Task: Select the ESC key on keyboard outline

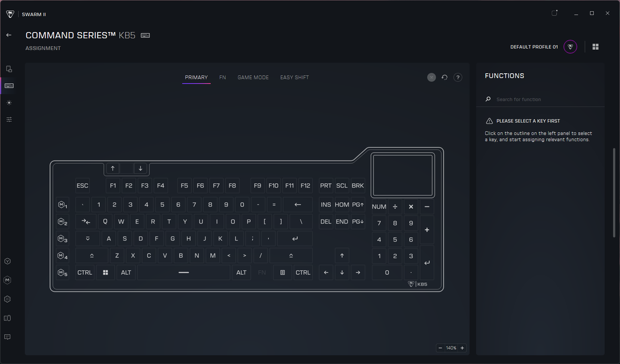Action: tap(83, 186)
